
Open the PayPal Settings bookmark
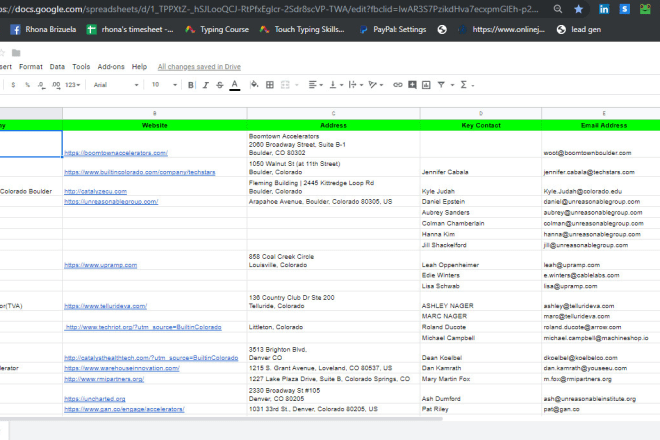393,29
